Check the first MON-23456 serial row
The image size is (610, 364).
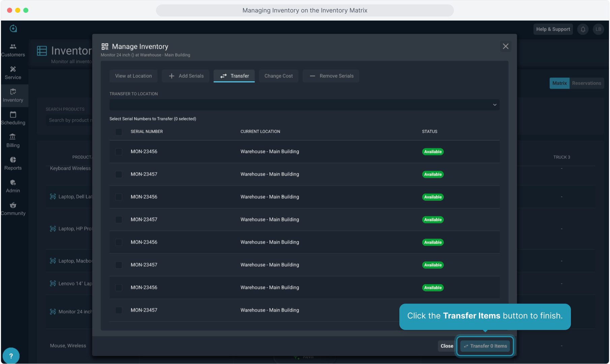tap(119, 152)
